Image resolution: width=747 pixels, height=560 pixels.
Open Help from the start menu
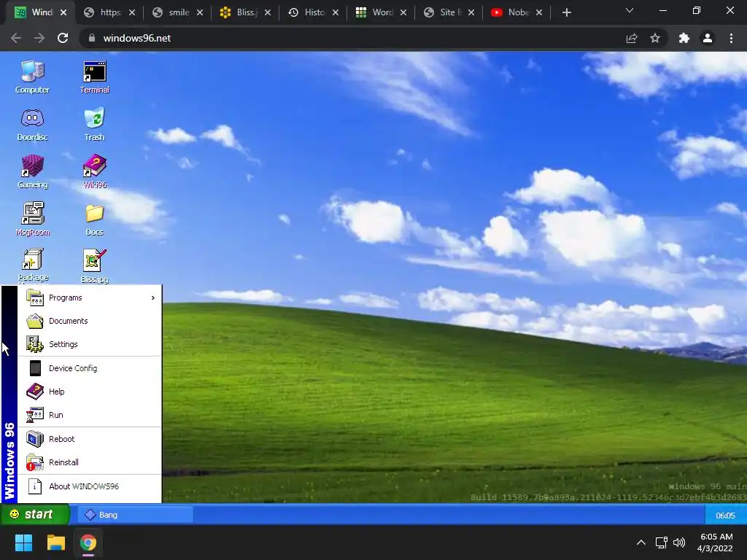tap(90, 392)
